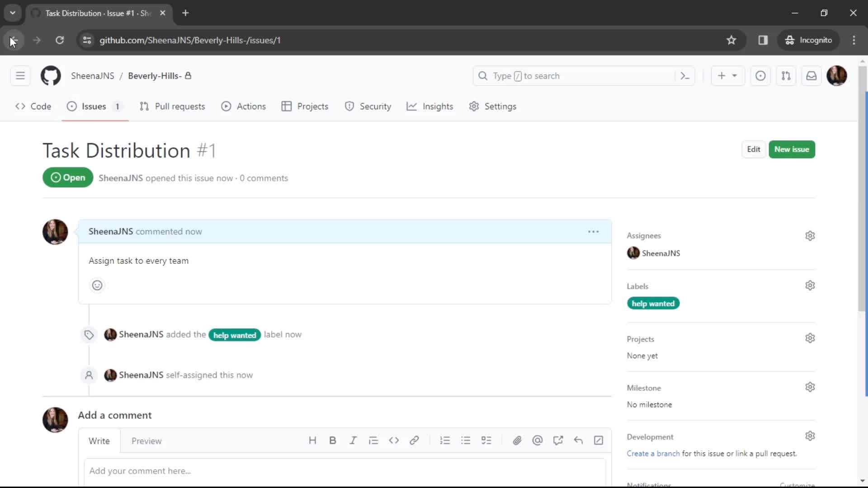Viewport: 868px width, 488px height.
Task: Toggle the Milestone settings gear
Action: pos(810,387)
